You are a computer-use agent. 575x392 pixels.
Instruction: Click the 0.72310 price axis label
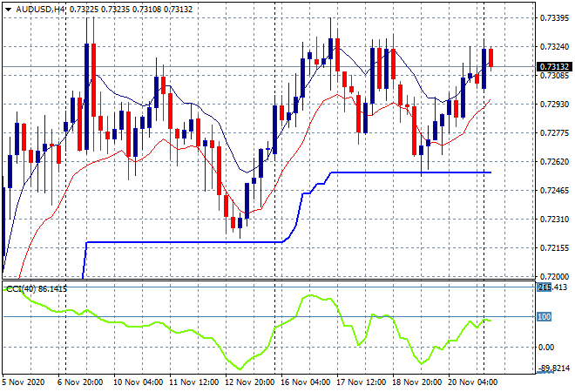[x=554, y=220]
